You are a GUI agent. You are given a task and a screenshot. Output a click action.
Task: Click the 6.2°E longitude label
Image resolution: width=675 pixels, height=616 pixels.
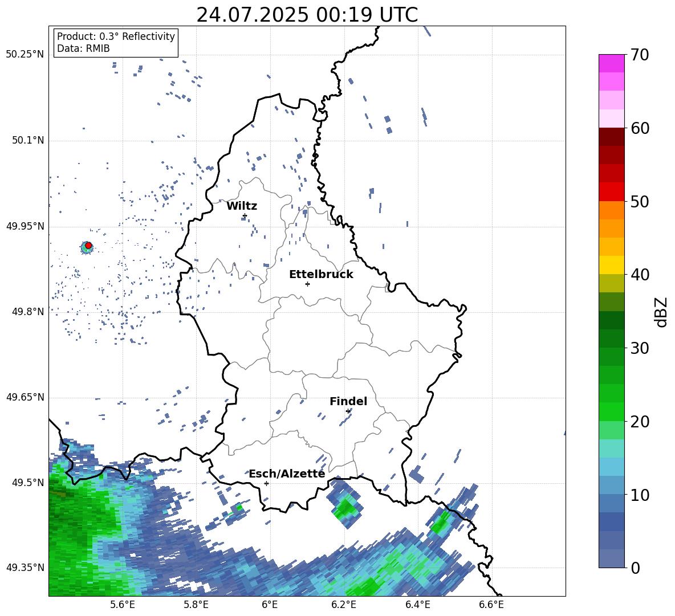click(x=344, y=605)
